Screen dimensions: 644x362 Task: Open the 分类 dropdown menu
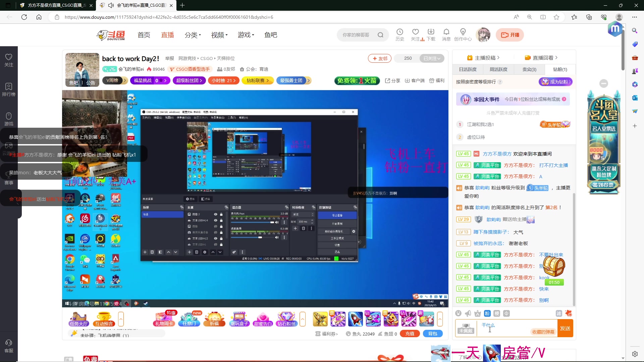coord(193,35)
